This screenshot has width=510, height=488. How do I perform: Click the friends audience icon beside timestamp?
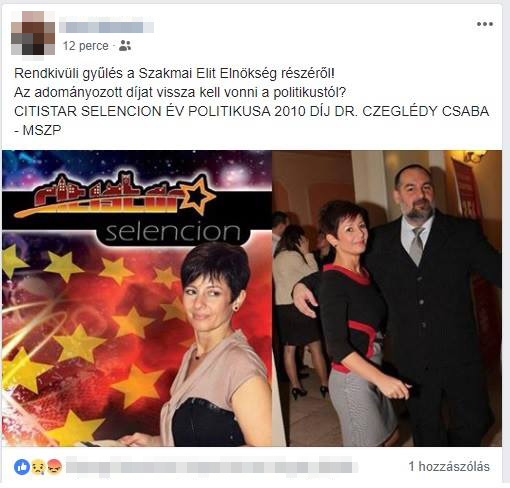[125, 46]
